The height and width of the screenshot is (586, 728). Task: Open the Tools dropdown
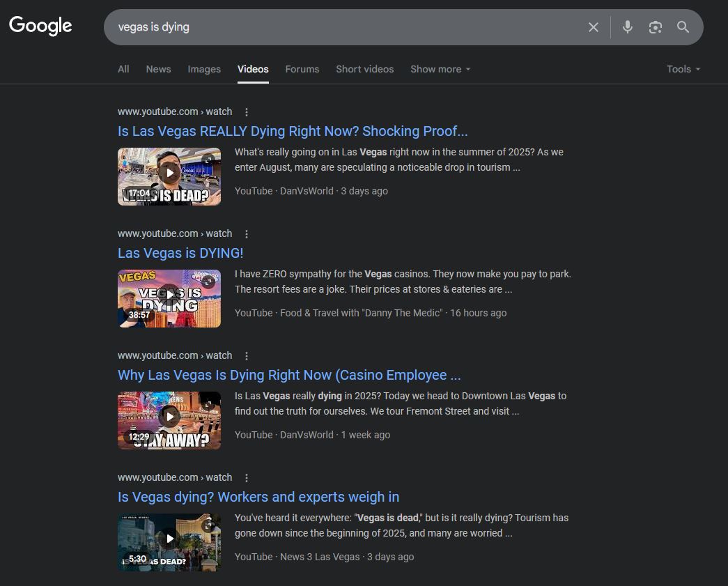click(683, 69)
